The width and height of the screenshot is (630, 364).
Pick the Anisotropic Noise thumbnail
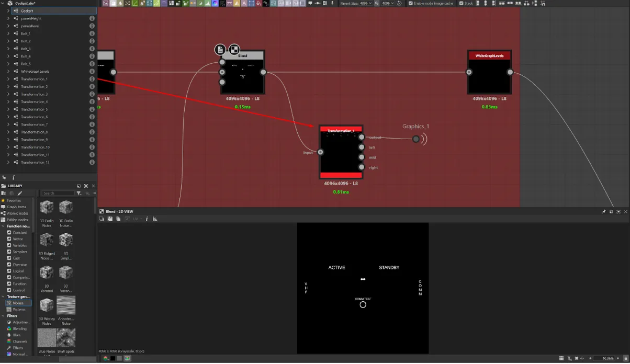[x=66, y=305]
